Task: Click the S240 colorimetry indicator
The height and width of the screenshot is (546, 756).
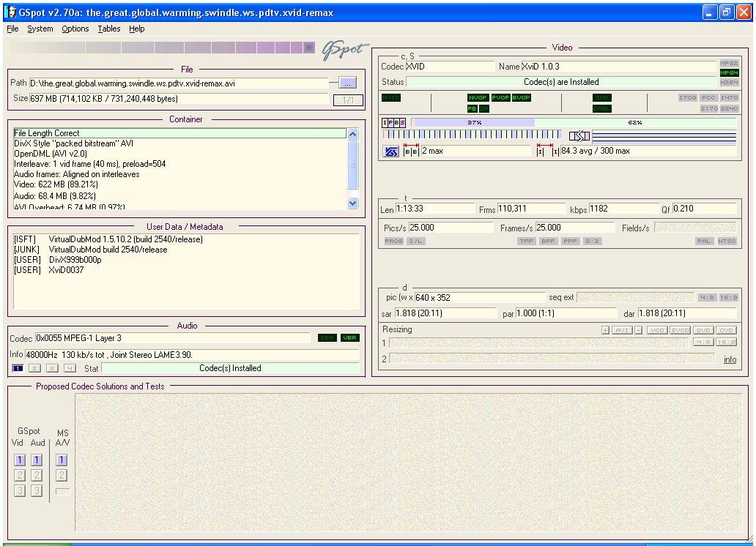Action: [x=729, y=109]
